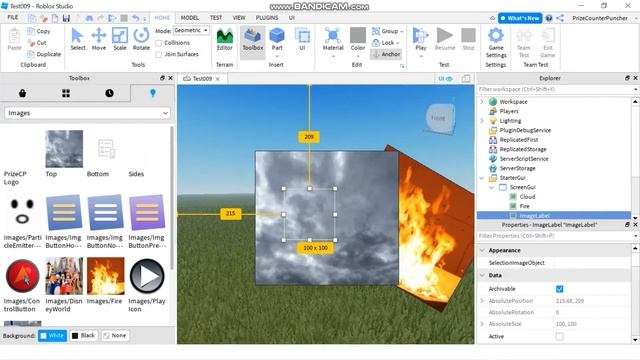
Task: Set toolbox background to White
Action: [52, 336]
